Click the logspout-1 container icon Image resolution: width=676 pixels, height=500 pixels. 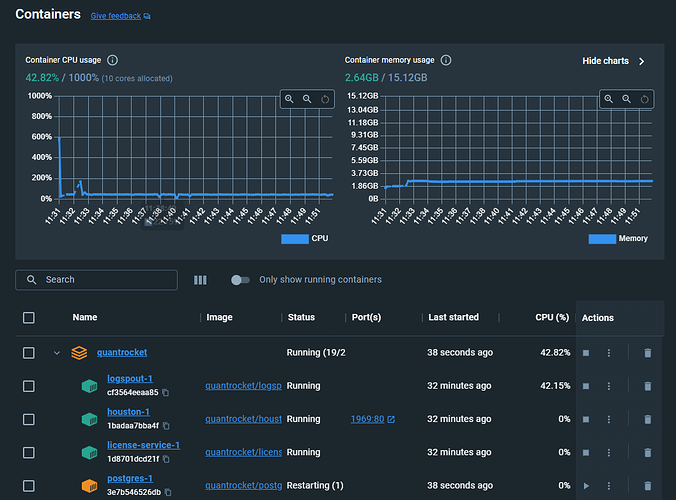(90, 386)
